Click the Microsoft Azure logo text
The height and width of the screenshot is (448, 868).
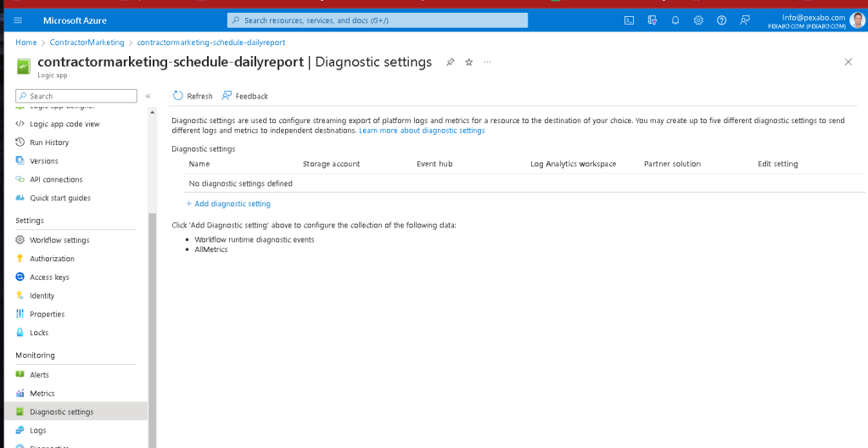click(75, 20)
